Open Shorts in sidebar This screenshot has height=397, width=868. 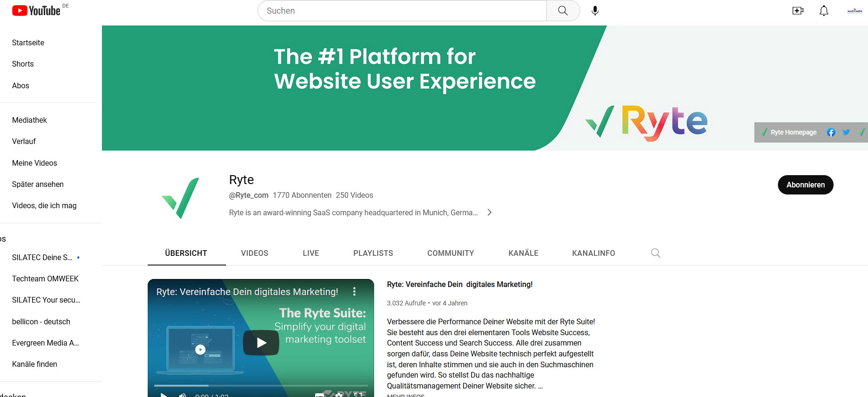(x=23, y=64)
